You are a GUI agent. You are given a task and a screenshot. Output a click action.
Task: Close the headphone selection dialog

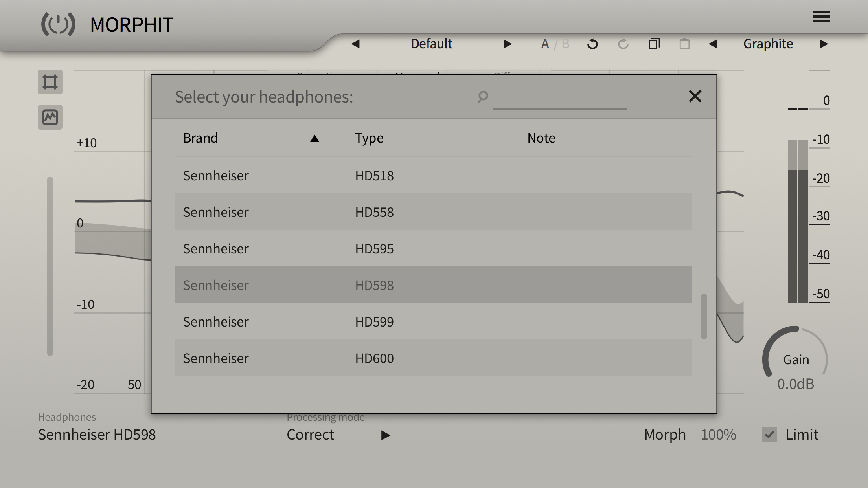point(695,96)
